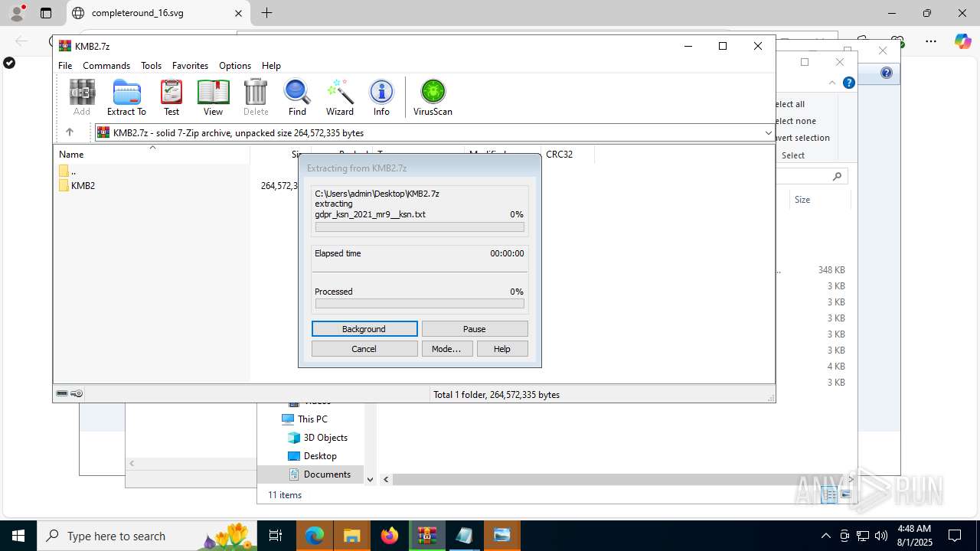
Task: Open a new browser tab
Action: [x=266, y=13]
